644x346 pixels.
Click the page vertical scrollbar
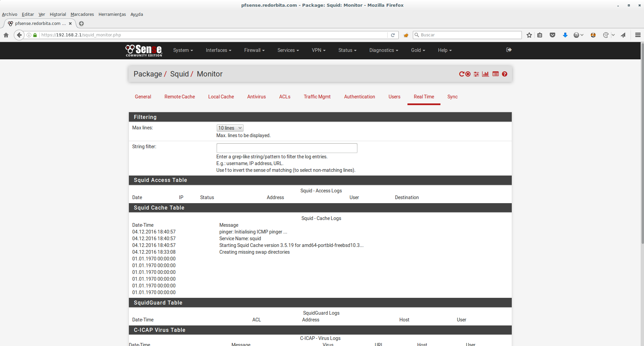[x=642, y=141]
